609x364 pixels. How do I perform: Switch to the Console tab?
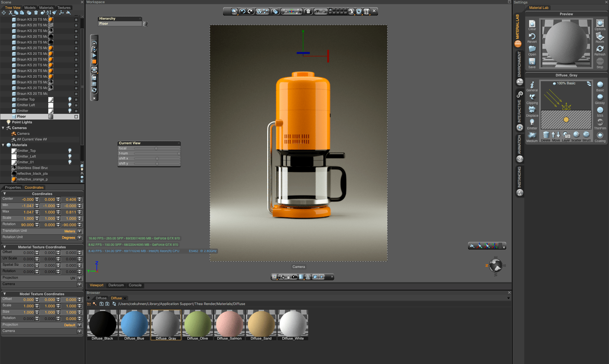coord(135,285)
